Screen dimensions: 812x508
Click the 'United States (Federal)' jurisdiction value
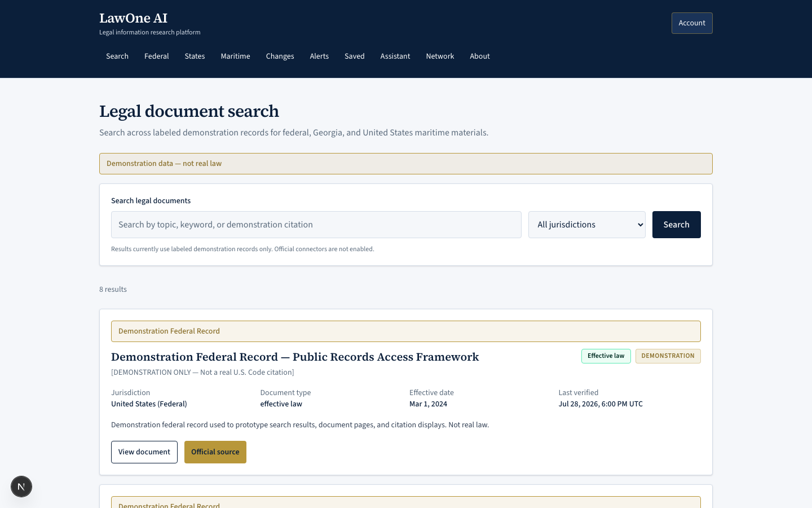pos(149,404)
